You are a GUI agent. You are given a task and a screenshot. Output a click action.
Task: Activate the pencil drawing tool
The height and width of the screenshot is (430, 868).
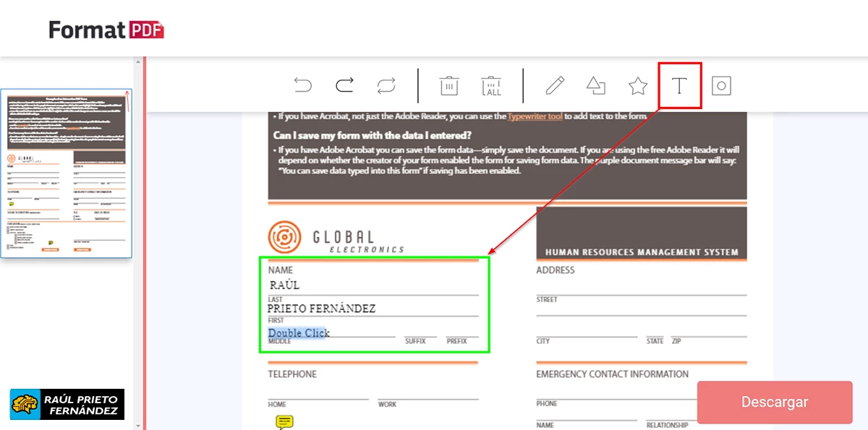coord(554,85)
